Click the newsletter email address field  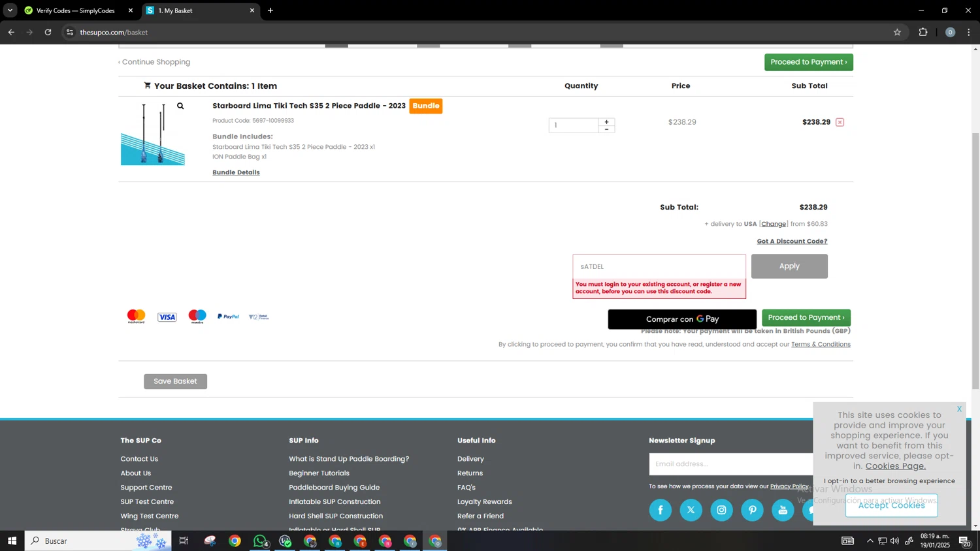point(730,464)
